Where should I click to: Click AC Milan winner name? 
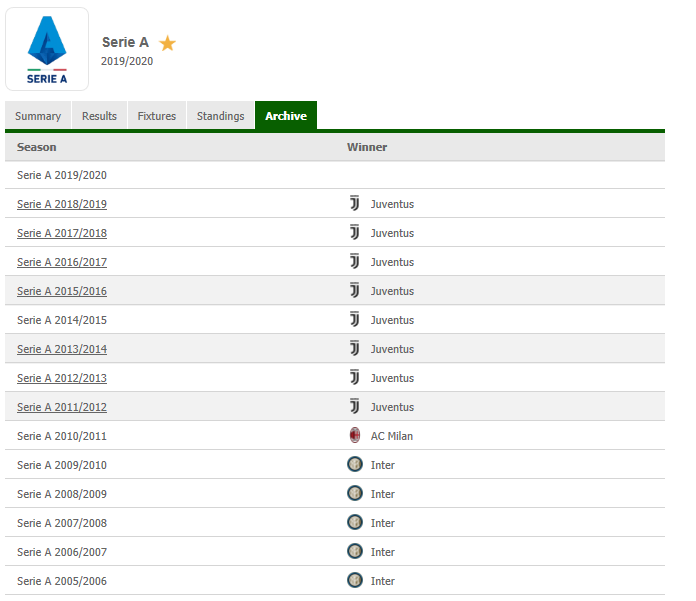point(392,436)
